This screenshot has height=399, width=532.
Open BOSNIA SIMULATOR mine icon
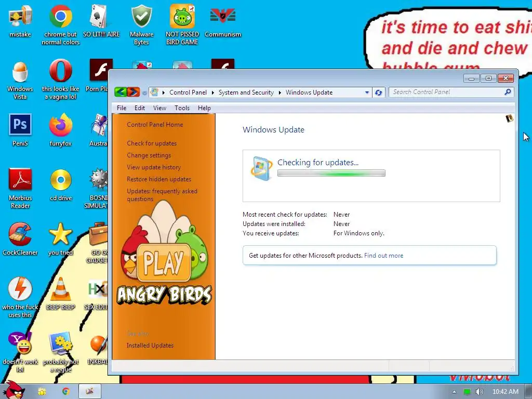pos(96,189)
